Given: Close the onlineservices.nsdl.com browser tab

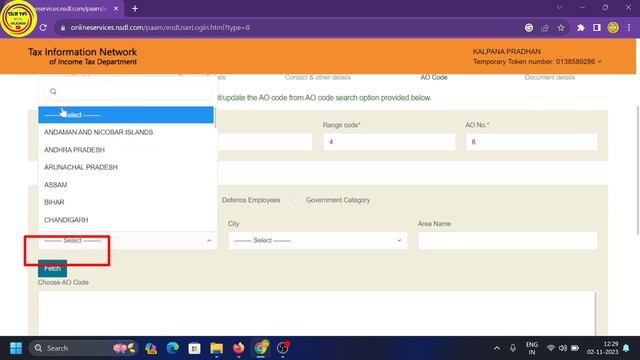Looking at the screenshot, I should coord(116,9).
